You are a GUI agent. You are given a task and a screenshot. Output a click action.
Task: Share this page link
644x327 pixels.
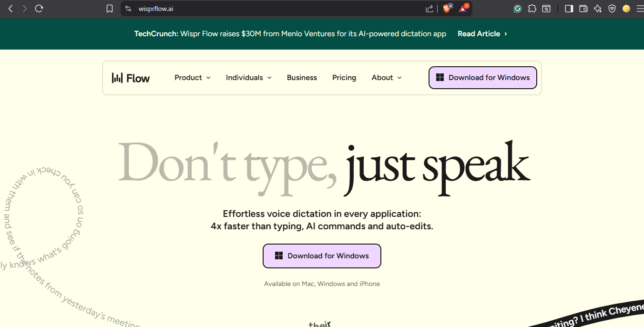(x=429, y=9)
